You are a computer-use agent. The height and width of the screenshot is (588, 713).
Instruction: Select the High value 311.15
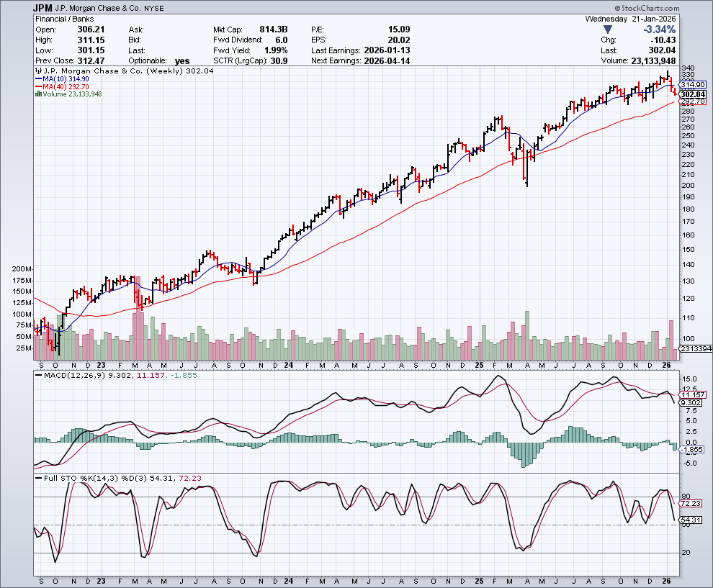[x=91, y=40]
